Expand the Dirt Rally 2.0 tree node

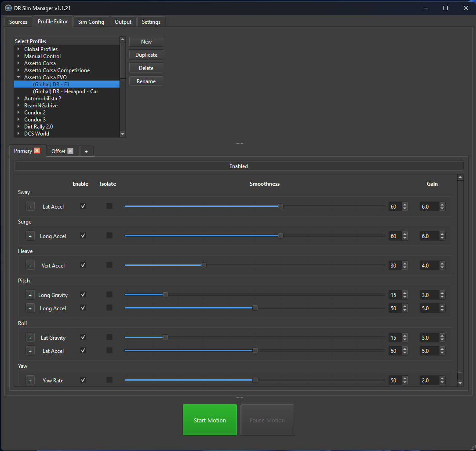18,126
